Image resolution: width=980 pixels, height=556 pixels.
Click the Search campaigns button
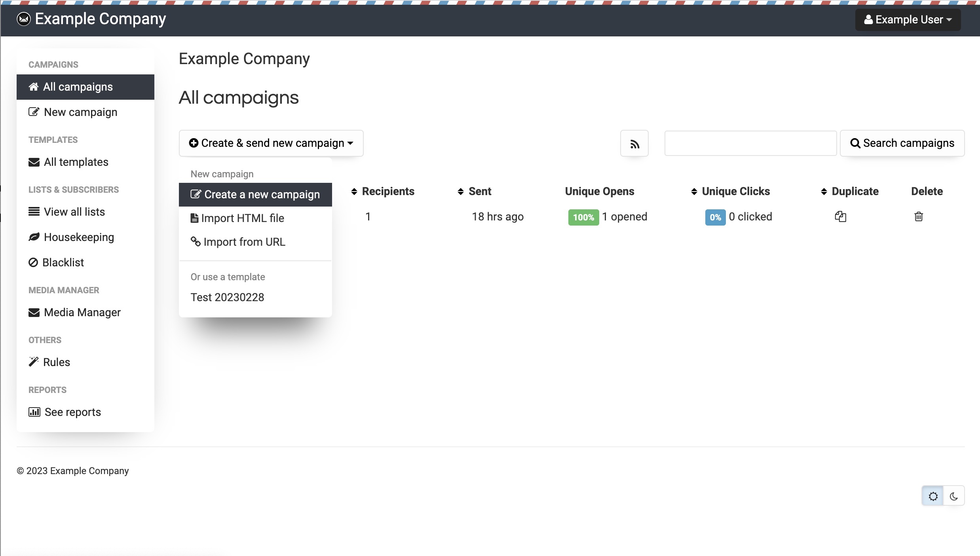coord(902,143)
